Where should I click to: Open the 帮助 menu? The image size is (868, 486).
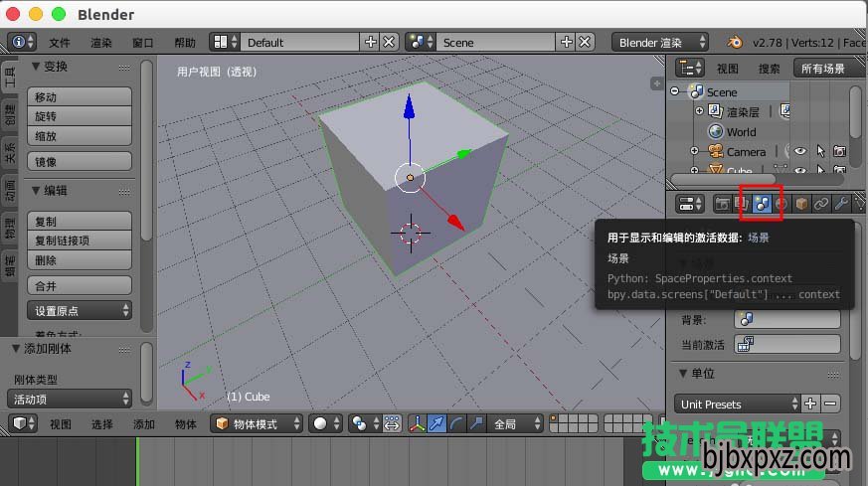(185, 43)
